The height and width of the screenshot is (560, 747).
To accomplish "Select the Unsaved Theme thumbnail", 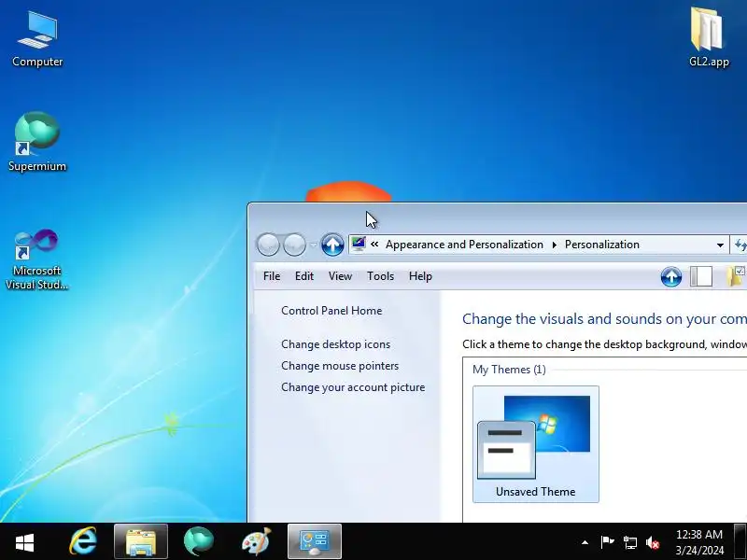I will pos(535,444).
